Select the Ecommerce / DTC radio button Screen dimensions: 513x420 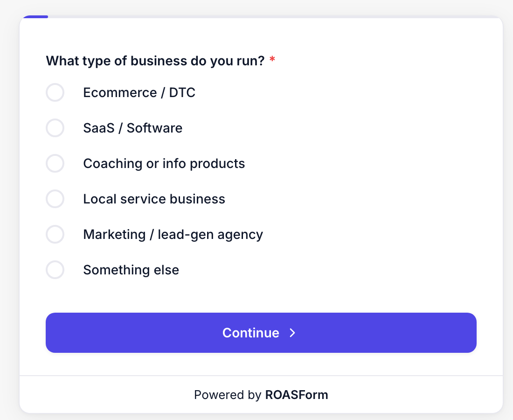[x=55, y=92]
